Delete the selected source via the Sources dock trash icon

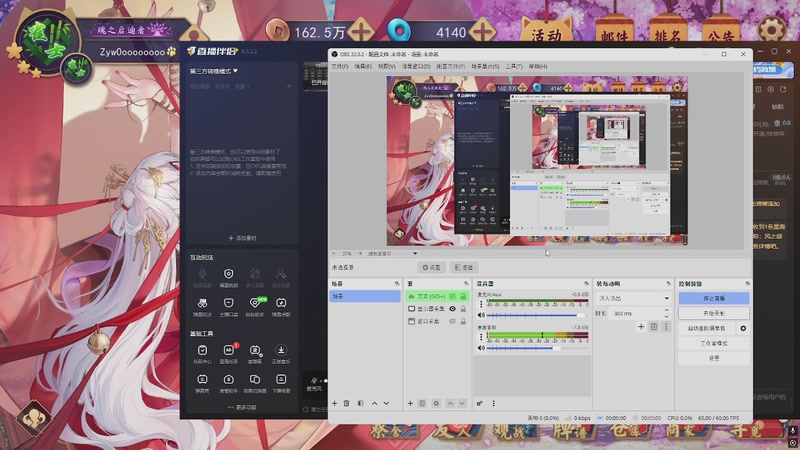[422, 403]
